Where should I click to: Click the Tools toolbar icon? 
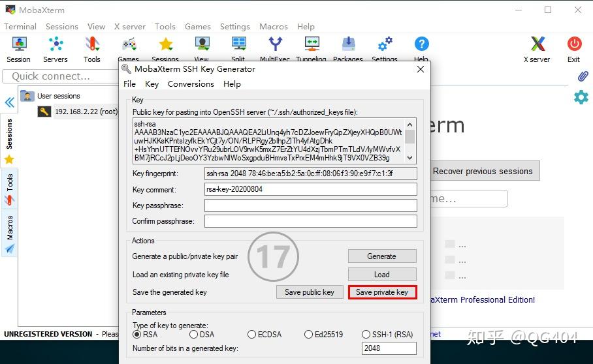[x=92, y=44]
